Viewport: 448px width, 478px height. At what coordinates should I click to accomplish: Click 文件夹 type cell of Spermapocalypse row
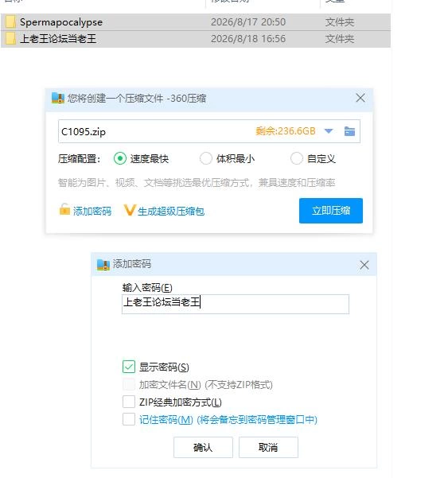click(340, 22)
